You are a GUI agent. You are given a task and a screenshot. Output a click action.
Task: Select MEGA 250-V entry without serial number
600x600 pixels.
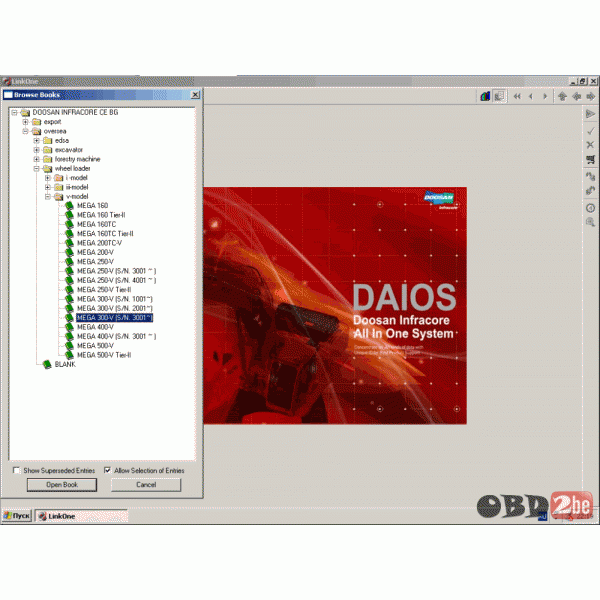(95, 262)
